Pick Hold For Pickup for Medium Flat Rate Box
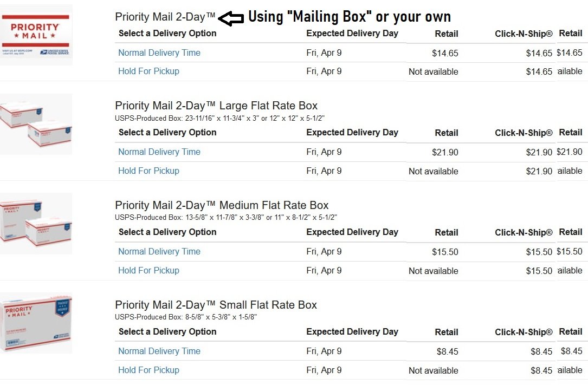Viewport: 588px width, 385px height. click(148, 270)
